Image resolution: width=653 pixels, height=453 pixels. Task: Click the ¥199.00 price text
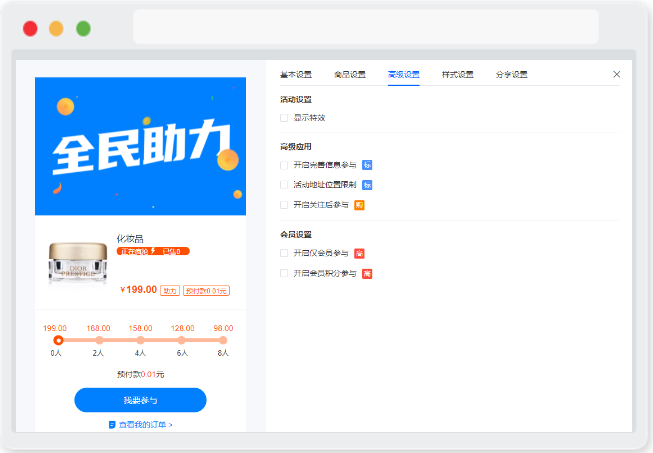[139, 290]
